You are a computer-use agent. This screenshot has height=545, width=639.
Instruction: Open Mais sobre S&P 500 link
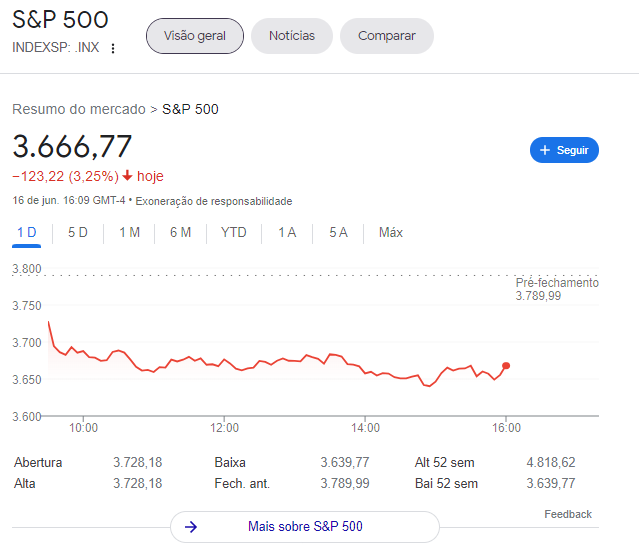[x=305, y=526]
